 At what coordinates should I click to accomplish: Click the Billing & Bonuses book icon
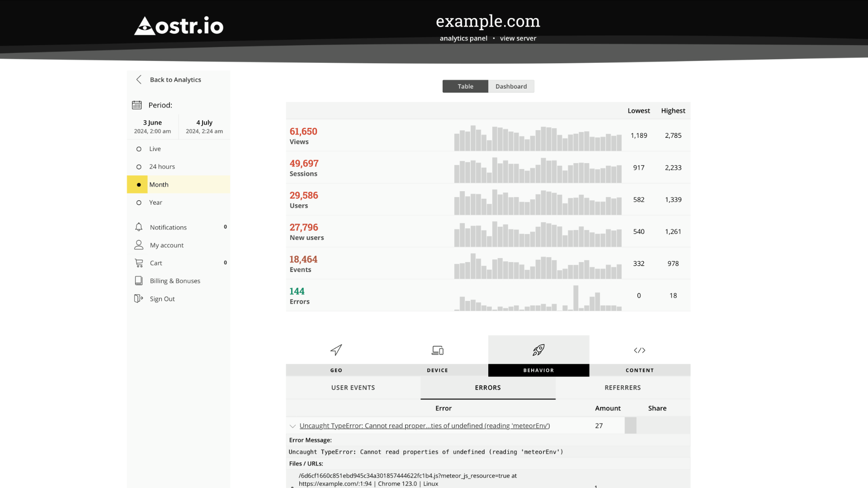[x=139, y=281]
